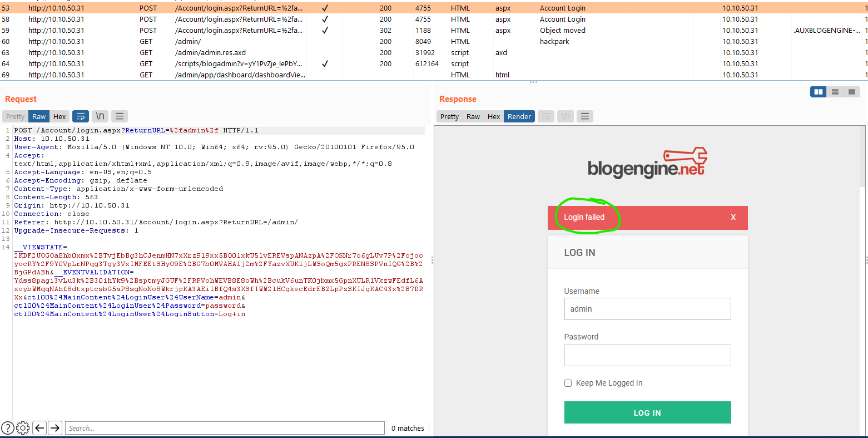Click the request Search text field

(225, 428)
